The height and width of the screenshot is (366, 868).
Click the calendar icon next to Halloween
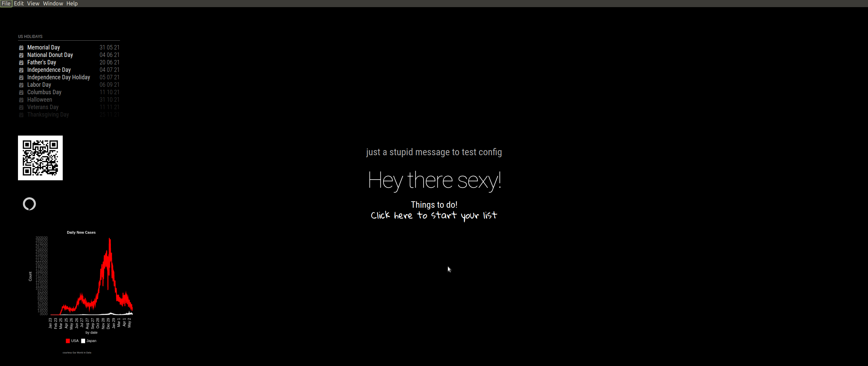click(21, 100)
